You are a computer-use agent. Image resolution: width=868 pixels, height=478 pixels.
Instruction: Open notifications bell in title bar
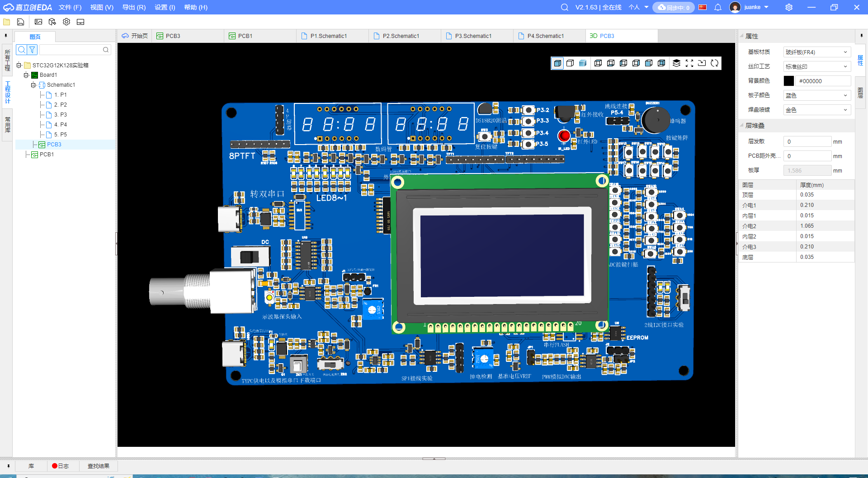(x=718, y=7)
